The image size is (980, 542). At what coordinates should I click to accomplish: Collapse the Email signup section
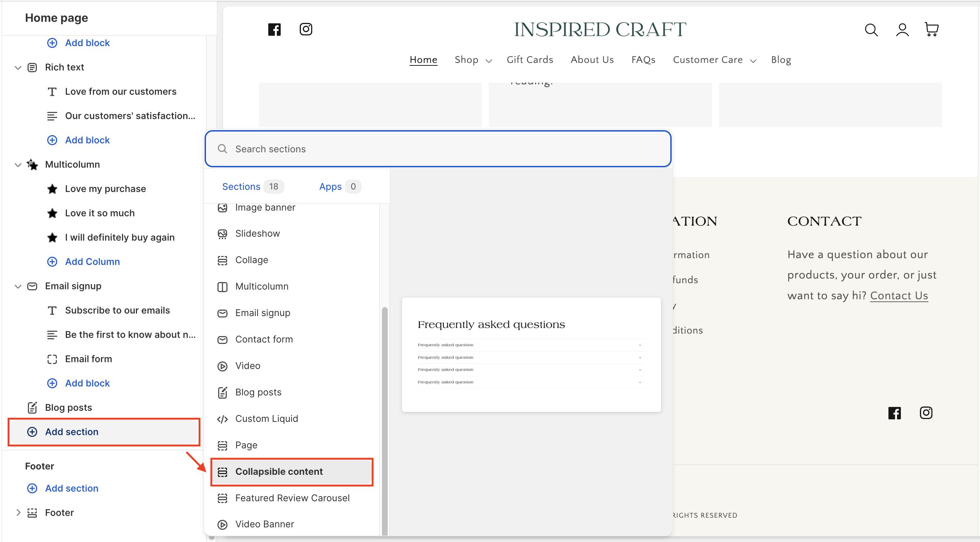(18, 286)
